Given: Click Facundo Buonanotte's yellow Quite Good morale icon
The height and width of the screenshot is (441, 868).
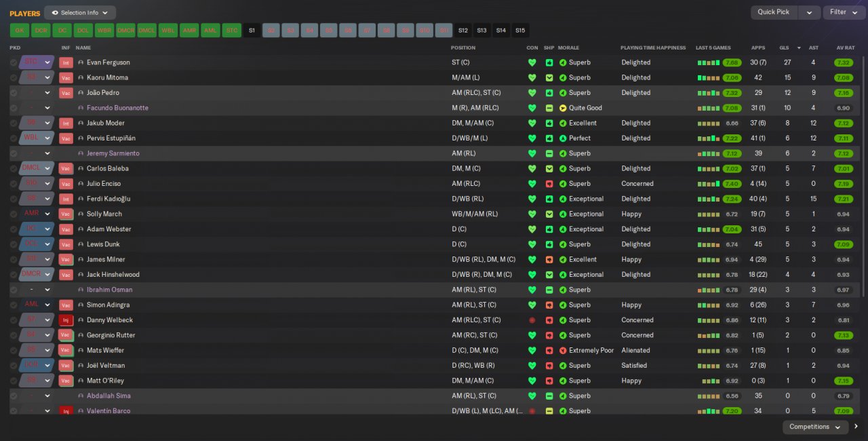Looking at the screenshot, I should [563, 108].
